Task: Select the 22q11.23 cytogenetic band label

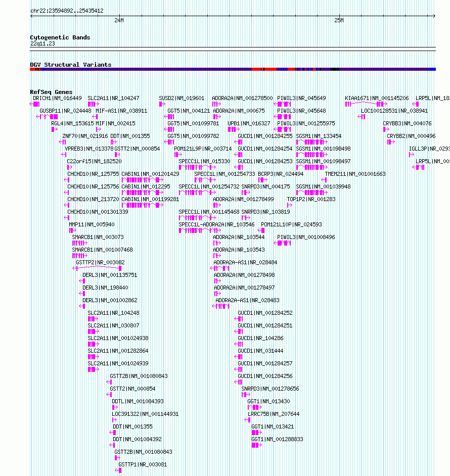Action: [x=42, y=44]
